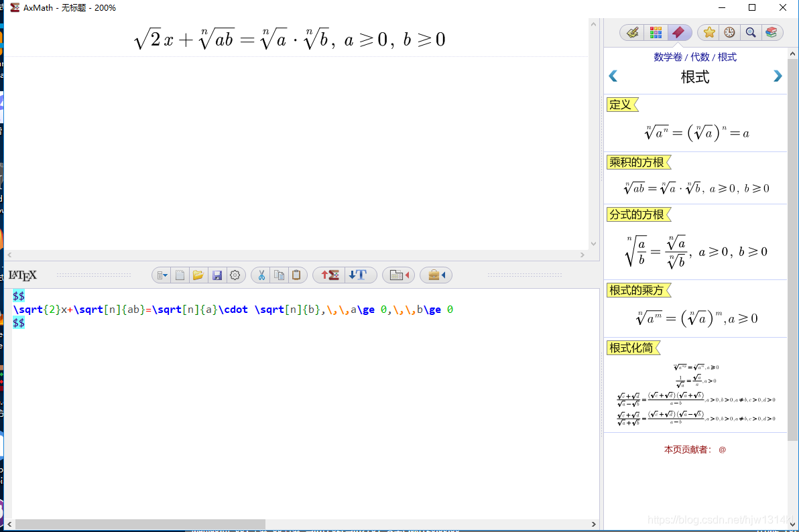799x532 pixels.
Task: Open 根式 breadcrumb link
Action: click(727, 57)
